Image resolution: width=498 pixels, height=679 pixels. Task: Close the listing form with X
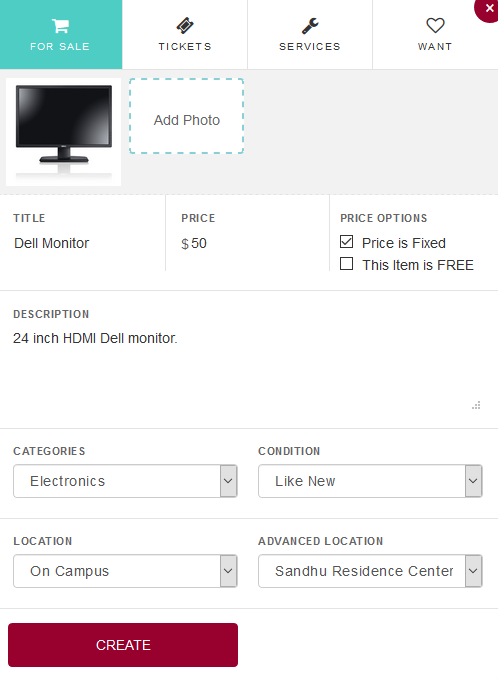tap(489, 8)
